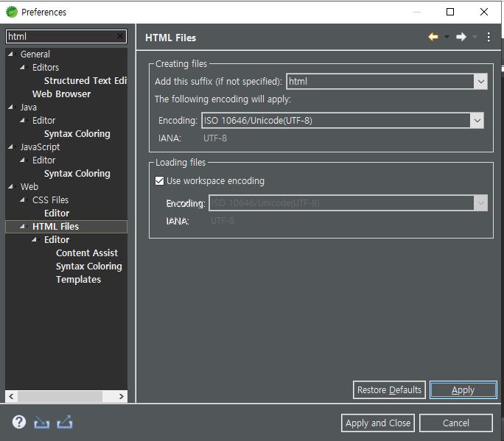504x441 pixels.
Task: Toggle Use workspace encoding checkbox
Action: [x=160, y=181]
